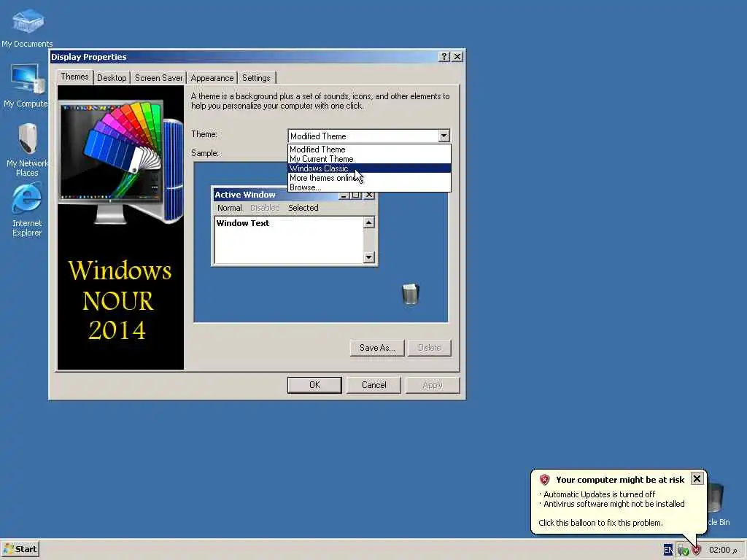
Task: Choose Browse... from the theme list
Action: (x=369, y=187)
